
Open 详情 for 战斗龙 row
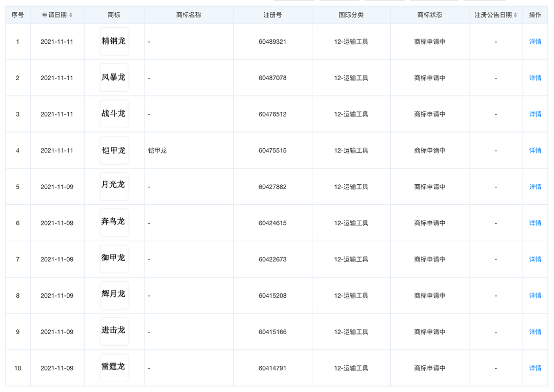click(535, 114)
